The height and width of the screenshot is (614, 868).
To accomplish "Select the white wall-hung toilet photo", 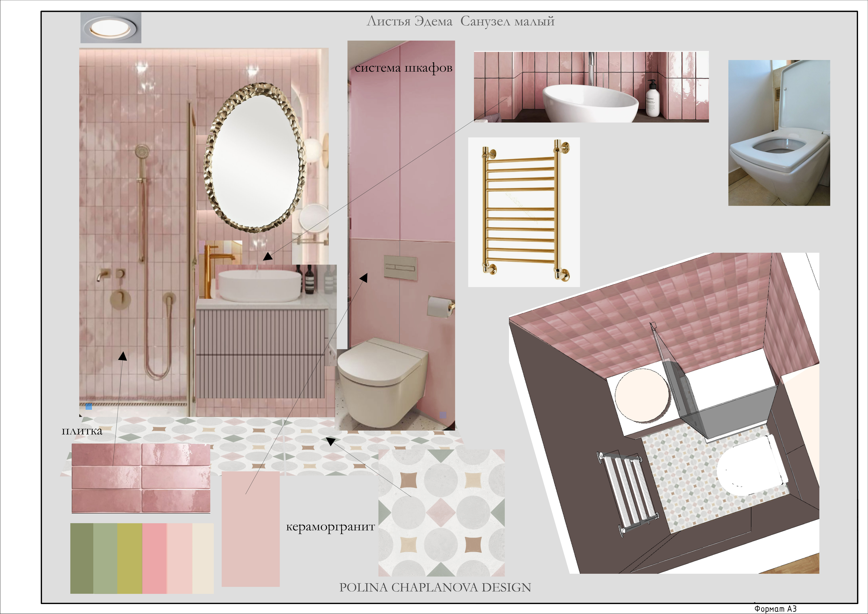I will tap(779, 133).
